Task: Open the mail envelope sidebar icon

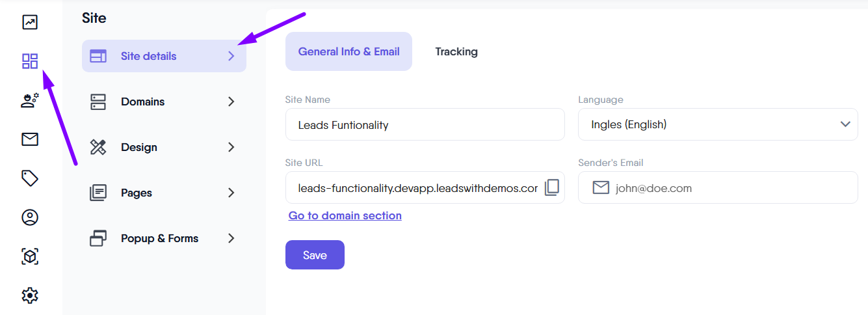Action: (30, 139)
